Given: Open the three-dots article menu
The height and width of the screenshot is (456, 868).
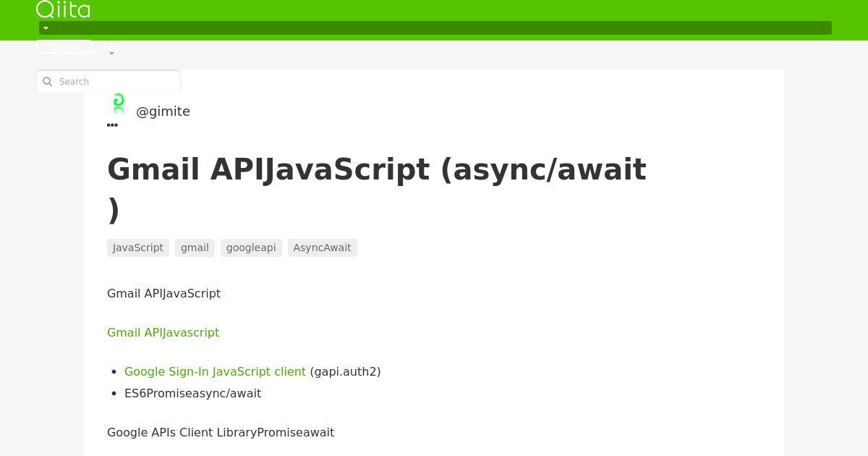Looking at the screenshot, I should click(x=112, y=125).
